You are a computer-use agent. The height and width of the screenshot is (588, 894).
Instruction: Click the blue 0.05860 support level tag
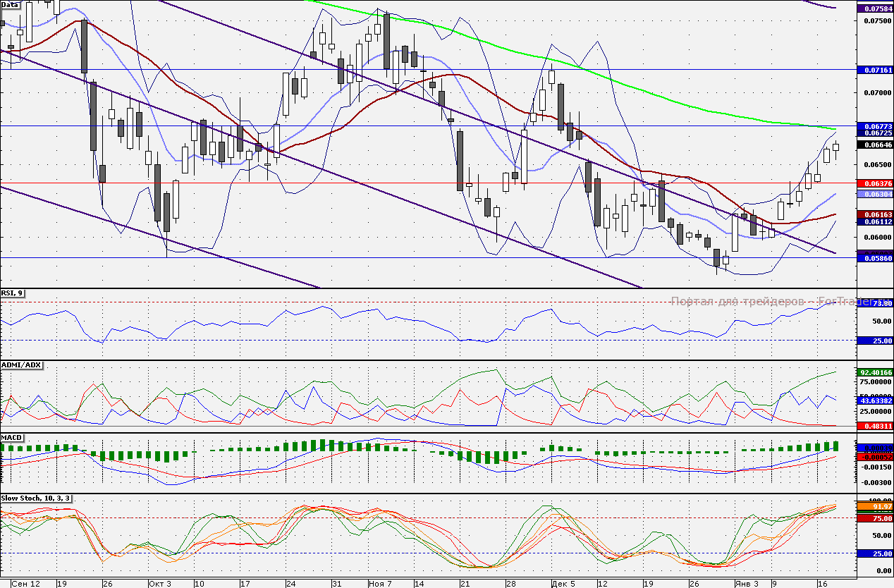[874, 259]
